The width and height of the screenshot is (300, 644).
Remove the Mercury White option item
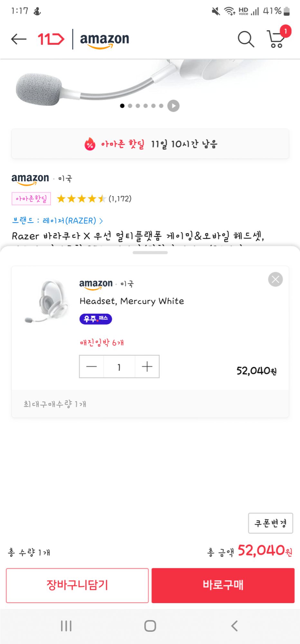pyautogui.click(x=275, y=279)
